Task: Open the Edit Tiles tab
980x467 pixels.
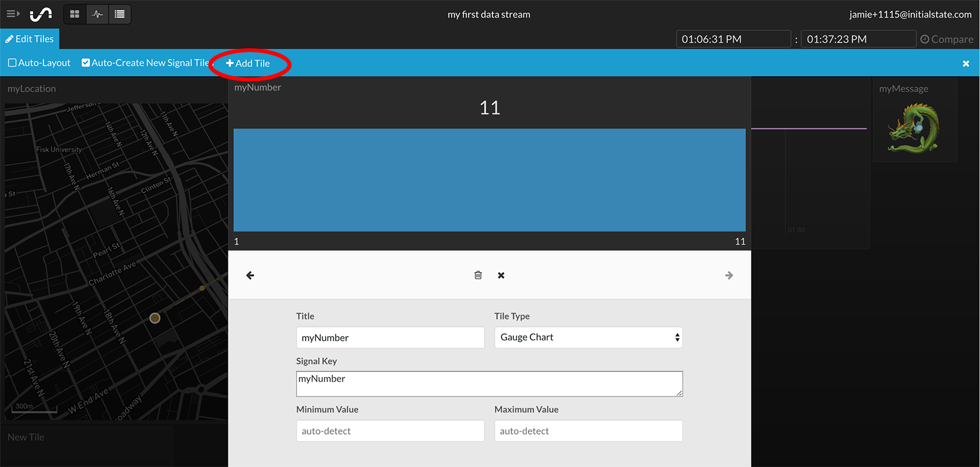Action: [29, 39]
